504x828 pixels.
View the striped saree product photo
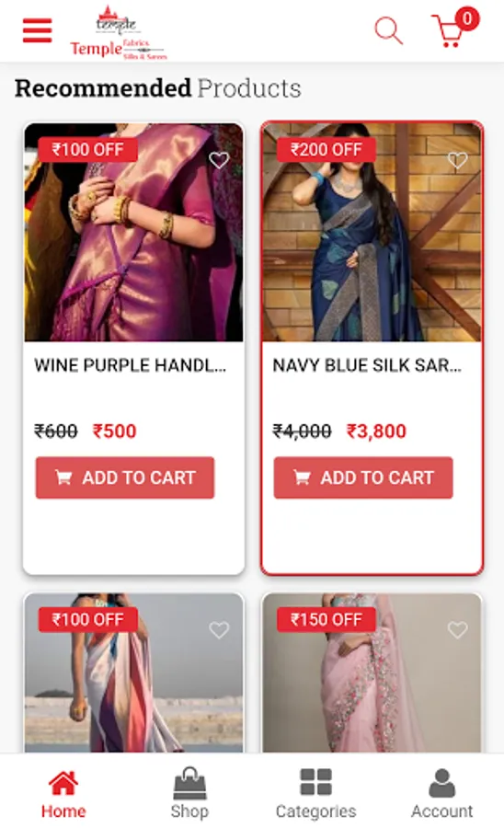point(134,673)
